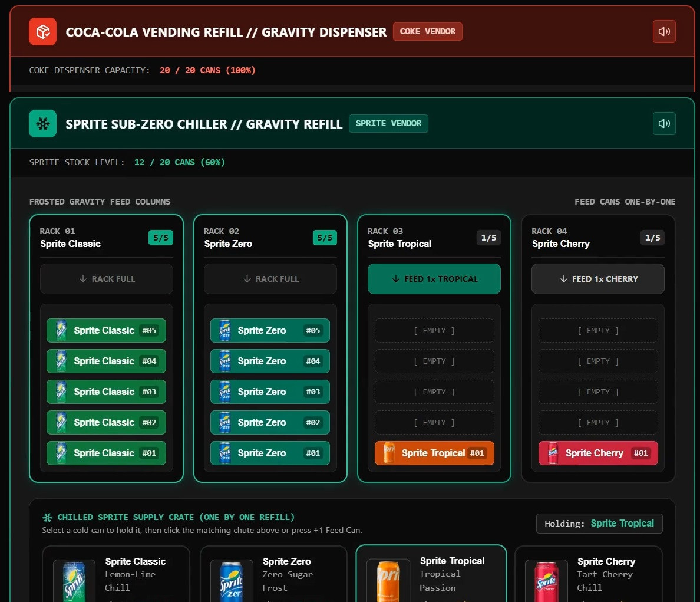The height and width of the screenshot is (602, 700).
Task: Click the Holding: Sprite Tropical indicator
Action: point(599,524)
